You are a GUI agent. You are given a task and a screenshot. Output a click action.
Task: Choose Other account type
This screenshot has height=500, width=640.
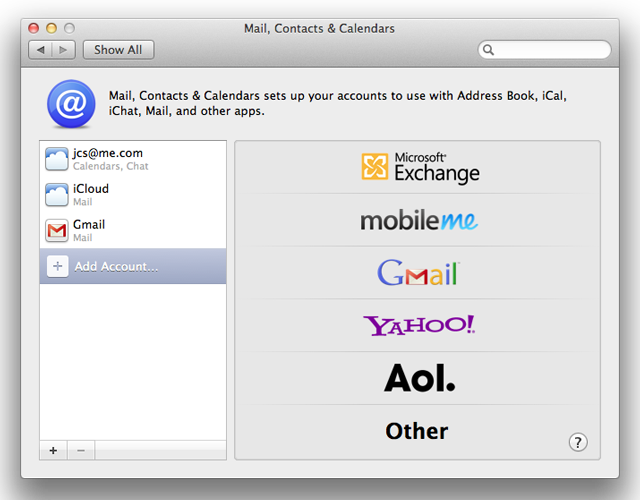point(417,431)
